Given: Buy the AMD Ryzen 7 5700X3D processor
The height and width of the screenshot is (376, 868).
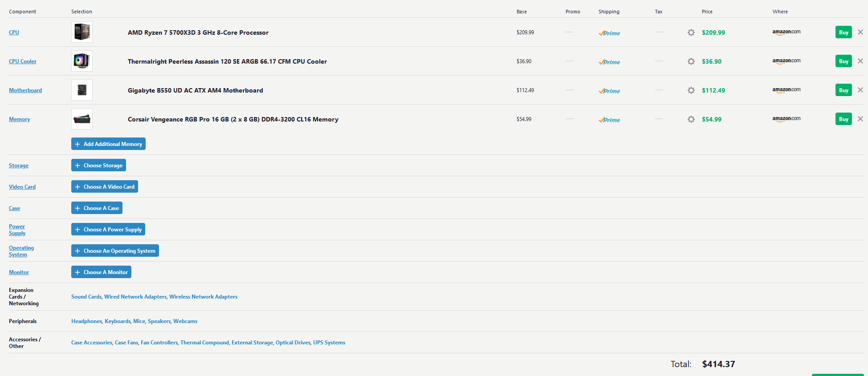Looking at the screenshot, I should click(x=844, y=32).
